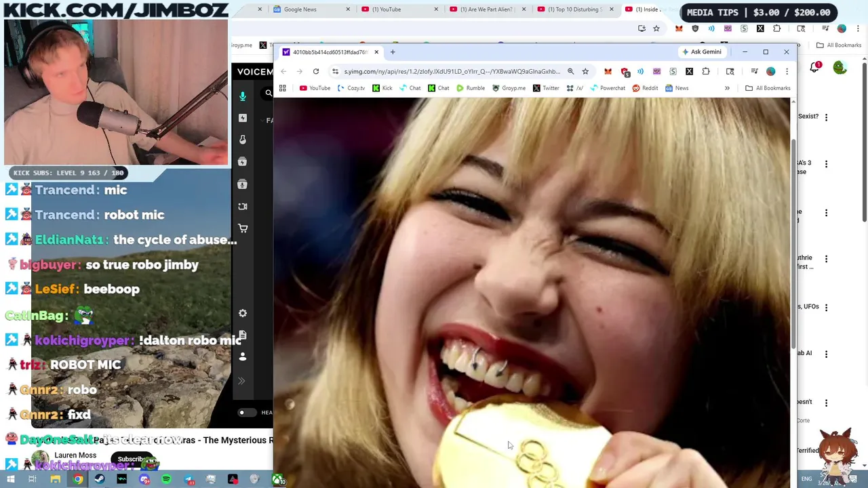Open Voicemod lightning bolt soundboard icon
The height and width of the screenshot is (488, 868).
click(243, 118)
